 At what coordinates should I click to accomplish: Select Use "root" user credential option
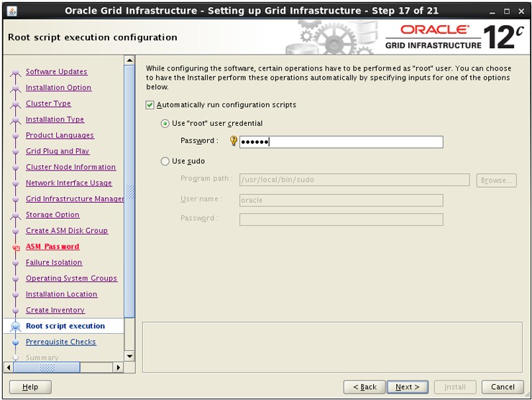click(x=165, y=124)
